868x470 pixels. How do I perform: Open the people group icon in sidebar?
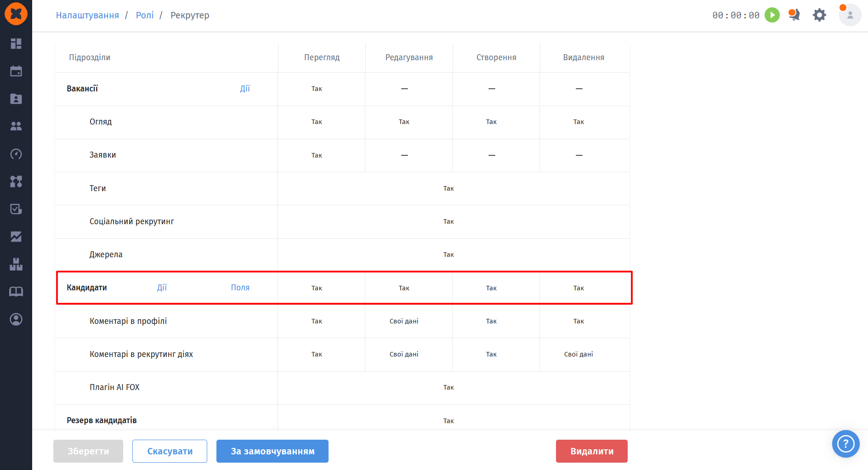(x=16, y=126)
